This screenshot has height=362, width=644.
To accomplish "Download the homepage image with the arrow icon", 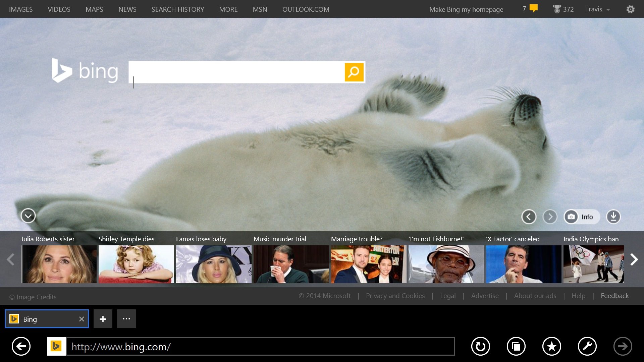I will coord(613,217).
